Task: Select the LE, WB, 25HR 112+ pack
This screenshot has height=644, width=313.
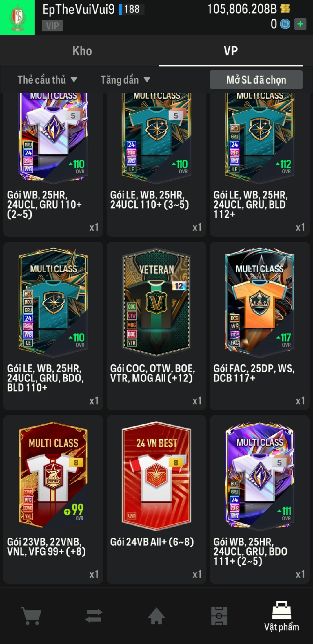Action: point(260,164)
